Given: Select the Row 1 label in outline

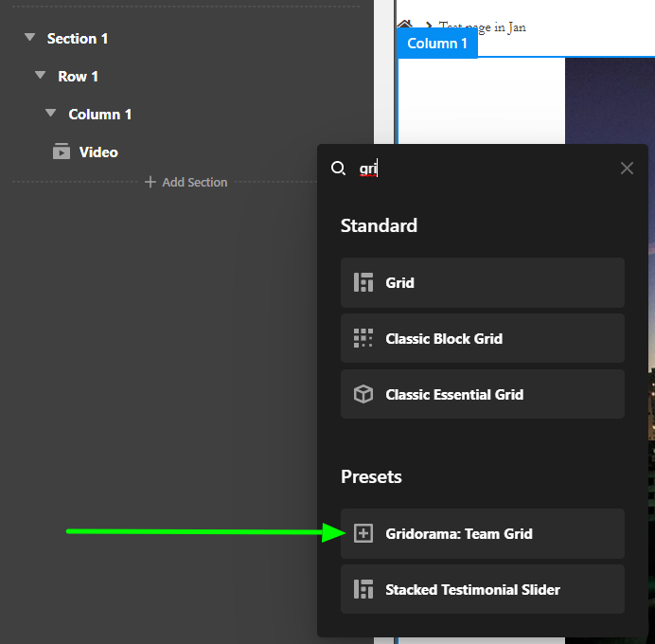Looking at the screenshot, I should point(78,77).
